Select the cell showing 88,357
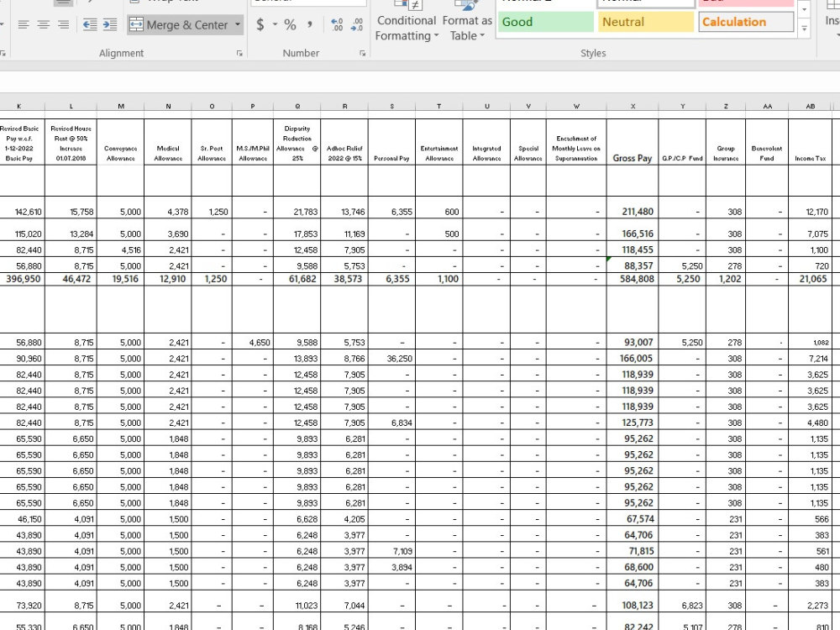The image size is (840, 630). pyautogui.click(x=633, y=265)
